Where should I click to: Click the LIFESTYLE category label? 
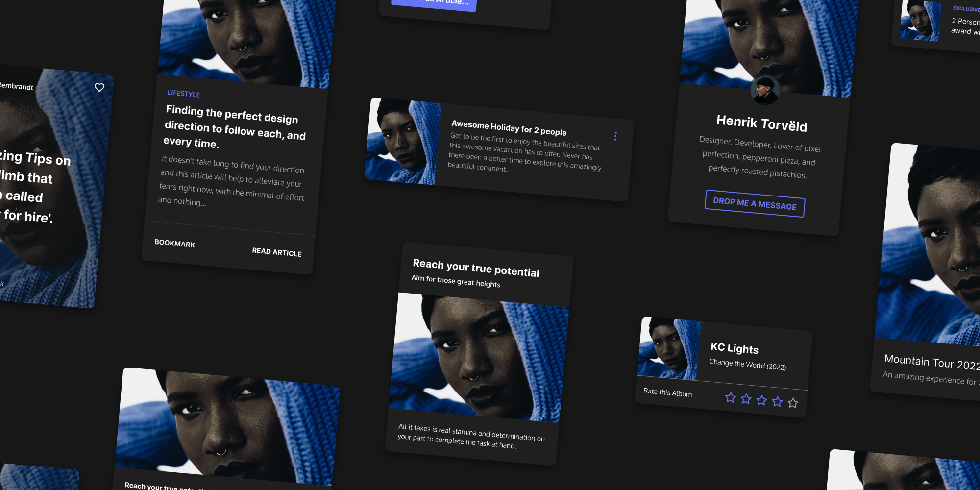point(184,93)
